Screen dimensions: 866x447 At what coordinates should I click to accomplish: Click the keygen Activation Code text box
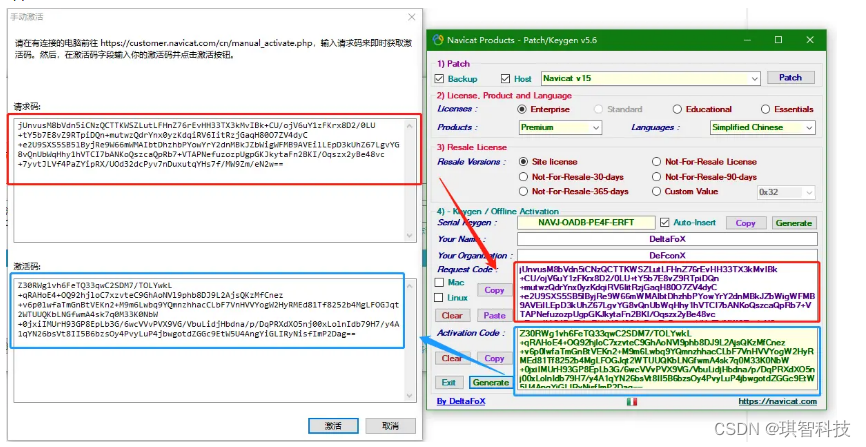667,360
